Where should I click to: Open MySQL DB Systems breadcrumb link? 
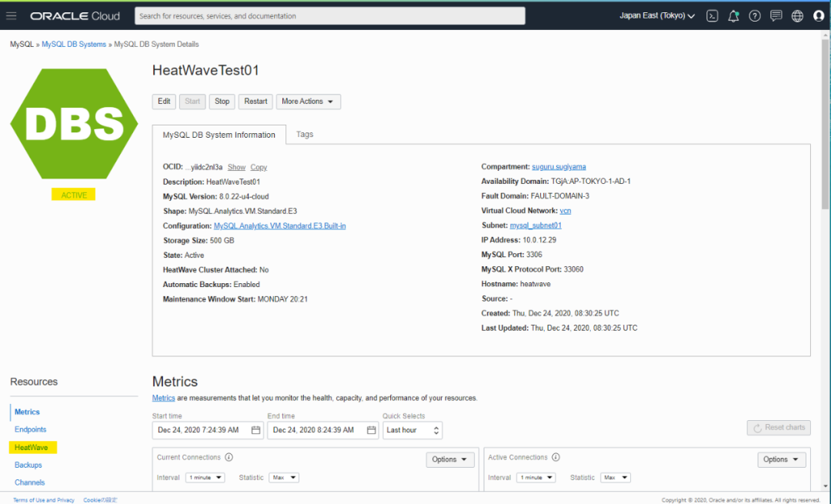74,44
